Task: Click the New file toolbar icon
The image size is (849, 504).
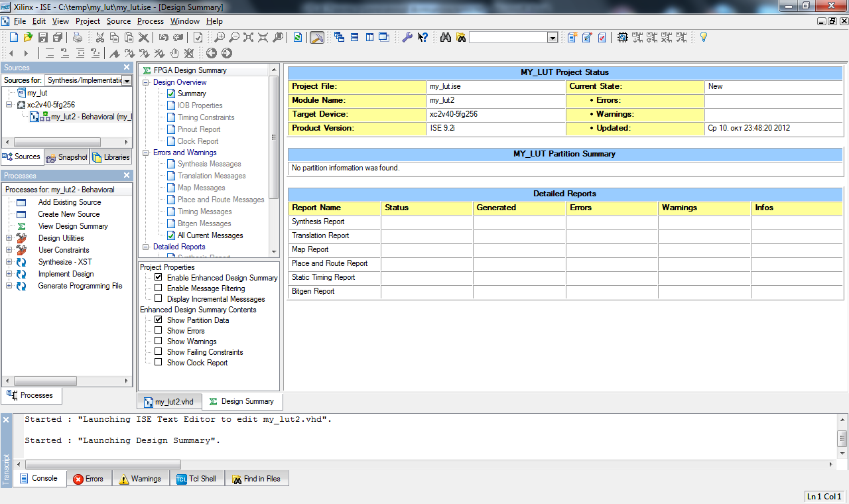Action: 13,38
